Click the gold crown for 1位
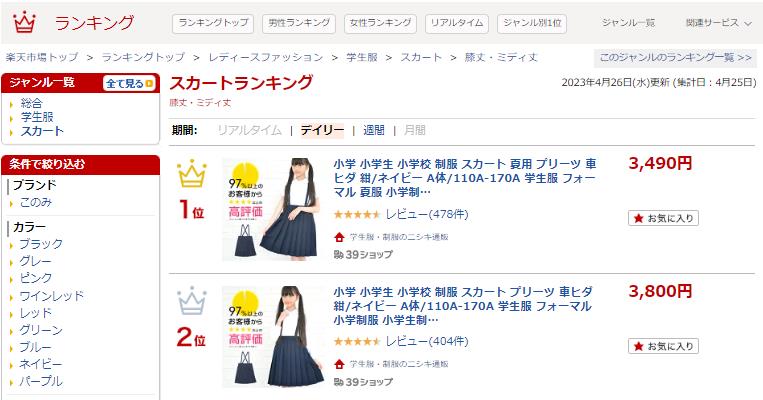This screenshot has height=400, width=763. [x=192, y=173]
